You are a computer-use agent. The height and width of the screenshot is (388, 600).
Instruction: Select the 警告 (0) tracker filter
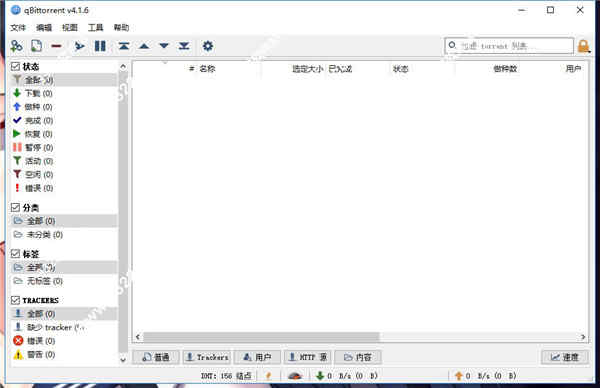(64, 355)
